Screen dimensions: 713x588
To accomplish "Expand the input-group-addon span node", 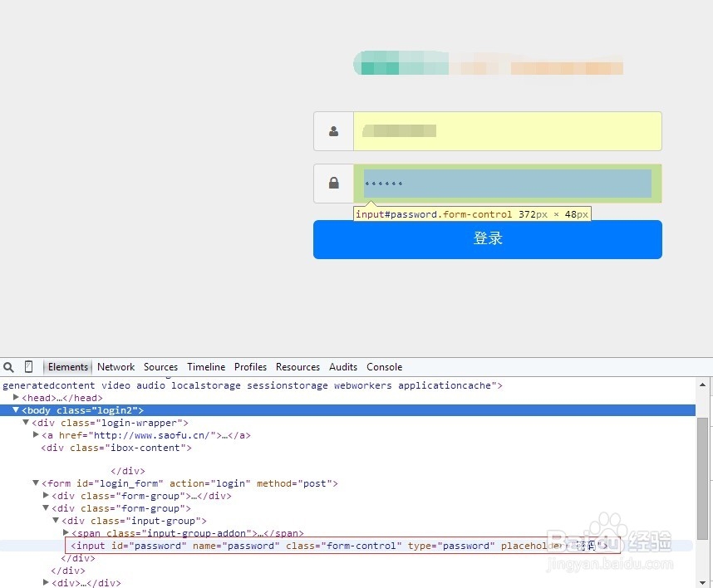I will [x=66, y=532].
